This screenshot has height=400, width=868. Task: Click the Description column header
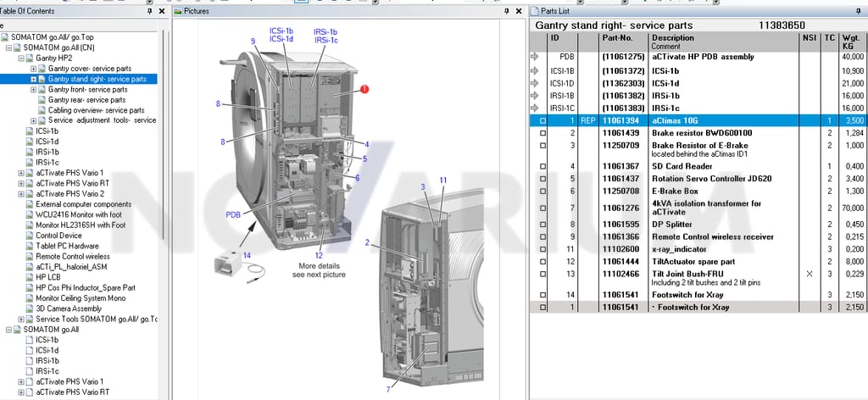pos(724,42)
